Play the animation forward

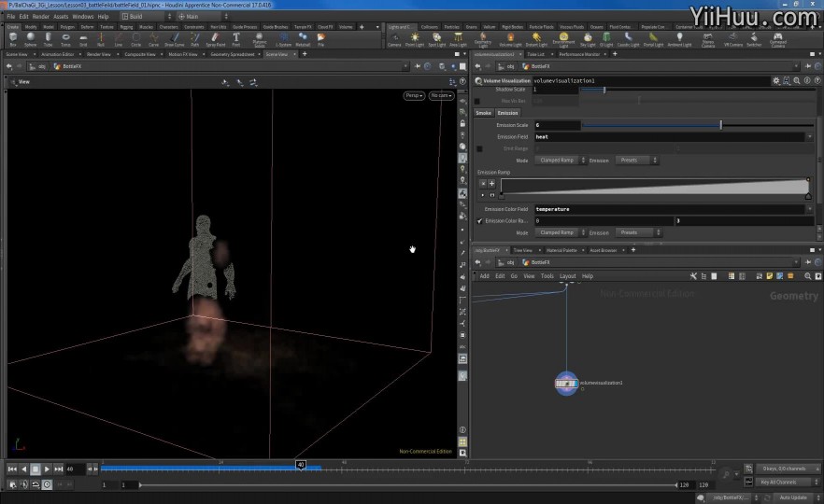pyautogui.click(x=47, y=469)
